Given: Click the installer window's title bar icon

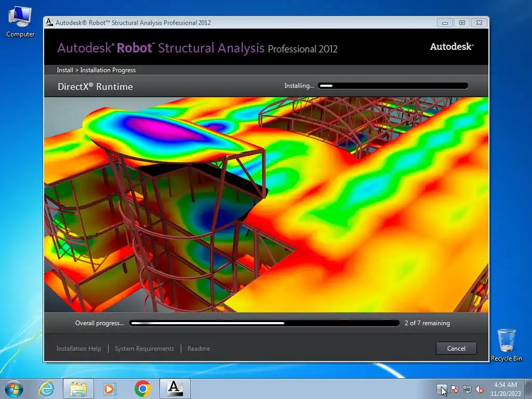Looking at the screenshot, I should [x=49, y=22].
